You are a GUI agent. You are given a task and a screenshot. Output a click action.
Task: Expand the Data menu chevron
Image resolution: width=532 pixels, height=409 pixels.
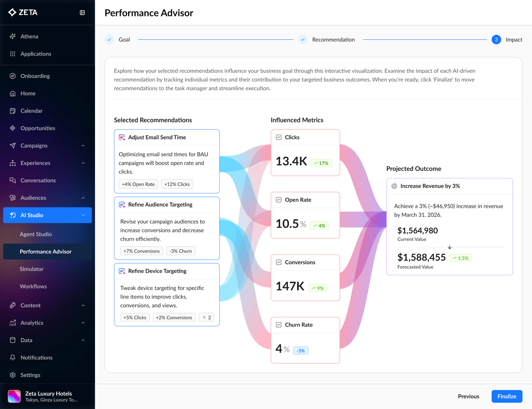click(x=83, y=340)
